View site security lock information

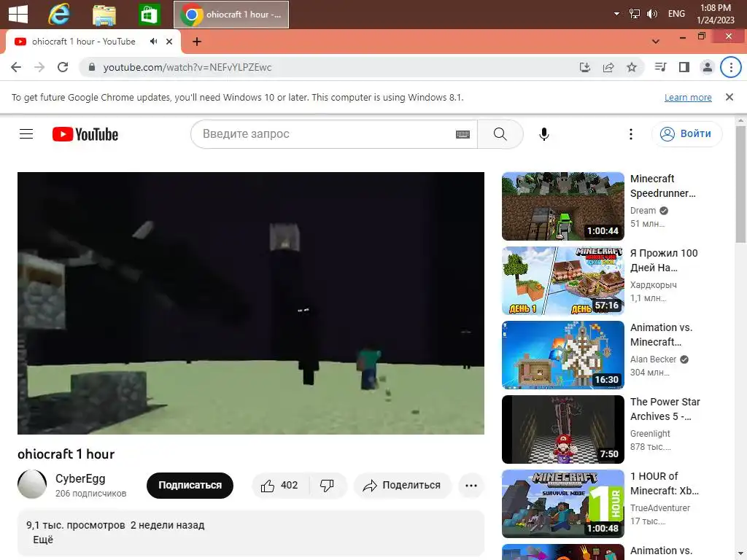92,67
